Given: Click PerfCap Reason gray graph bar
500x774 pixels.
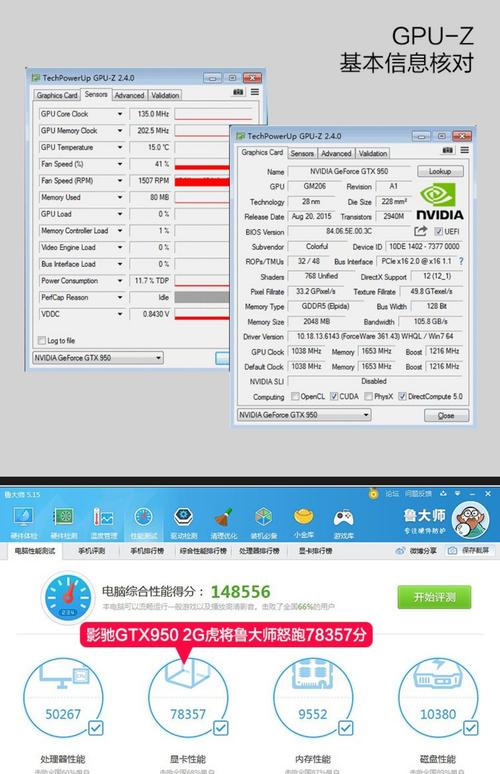Looking at the screenshot, I should (201, 297).
